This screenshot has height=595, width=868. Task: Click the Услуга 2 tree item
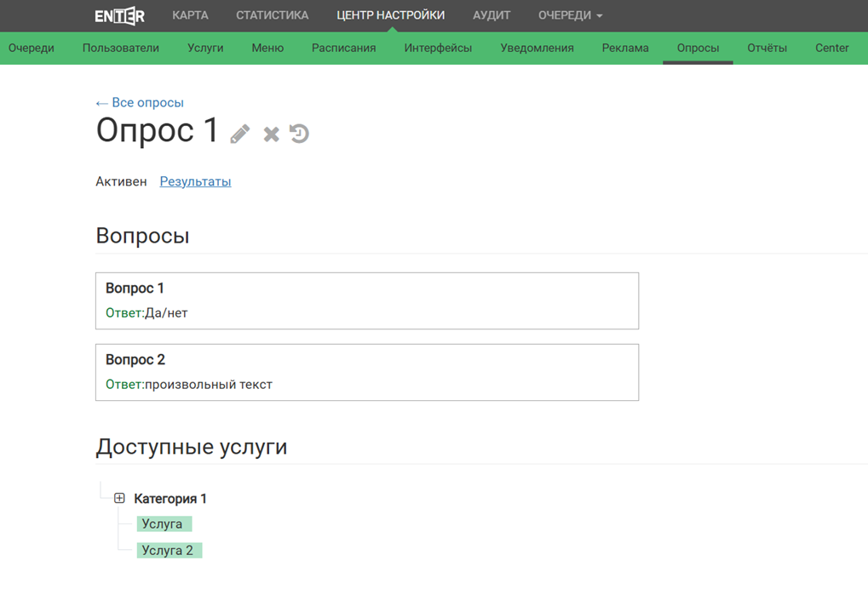click(x=168, y=550)
